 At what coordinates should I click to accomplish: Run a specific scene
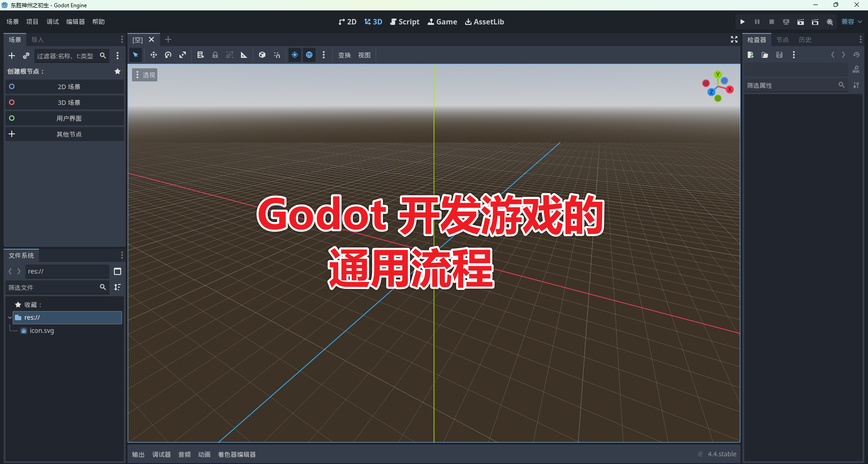point(815,22)
